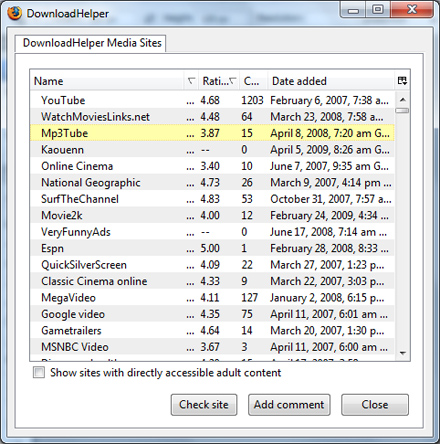The image size is (440, 444).
Task: Click the 5.00 rating of Espn
Action: point(210,248)
